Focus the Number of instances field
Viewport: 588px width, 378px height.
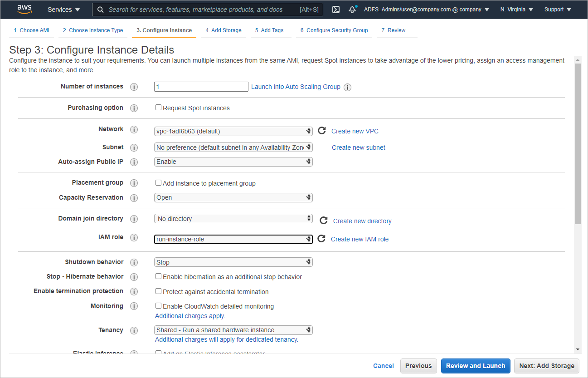coord(201,87)
